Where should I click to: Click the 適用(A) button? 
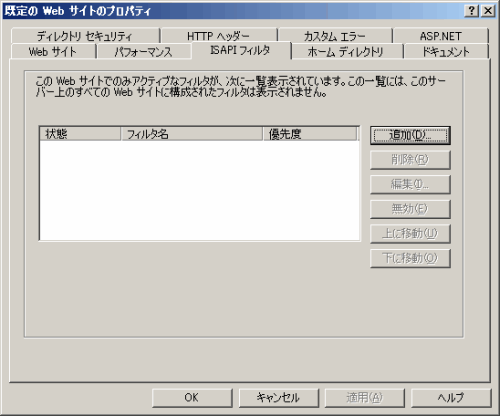pyautogui.click(x=365, y=398)
